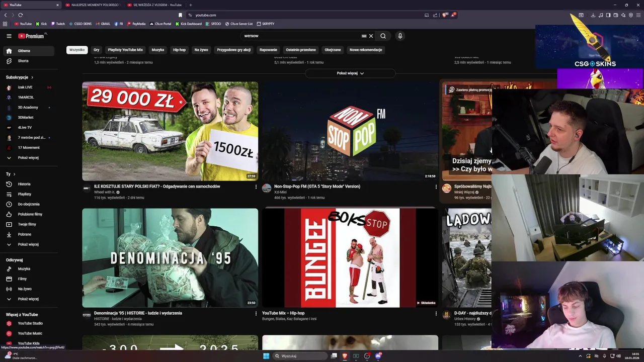The height and width of the screenshot is (362, 644).
Task: Open the izak LIVE subscription channel
Action: coord(29,87)
